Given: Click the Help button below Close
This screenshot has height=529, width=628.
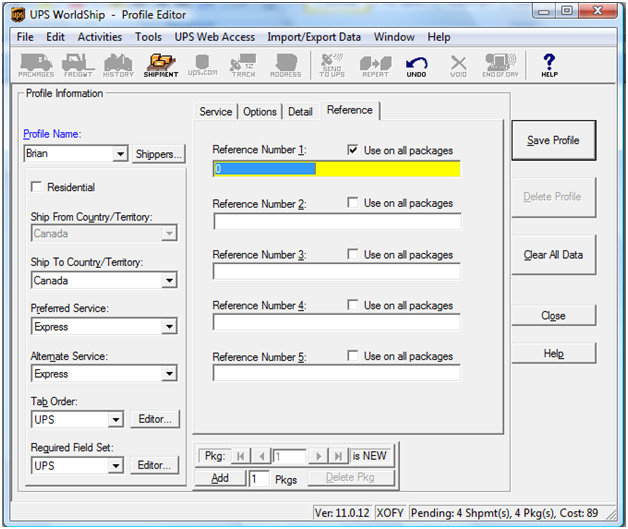Looking at the screenshot, I should (x=554, y=354).
